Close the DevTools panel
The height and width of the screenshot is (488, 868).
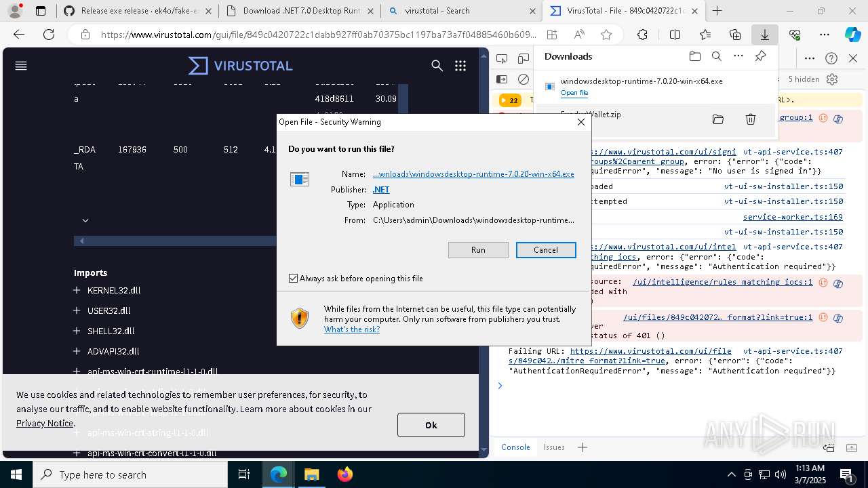[x=853, y=59]
